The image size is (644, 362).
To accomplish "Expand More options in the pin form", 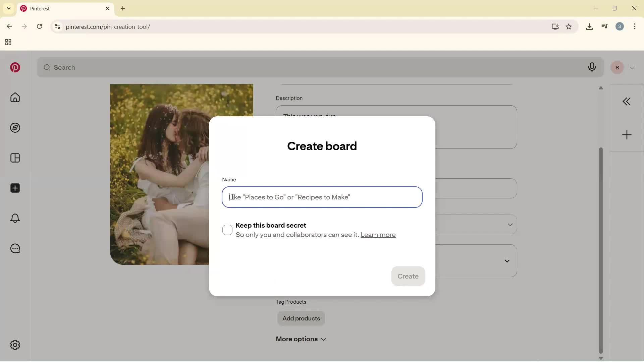I will (301, 339).
